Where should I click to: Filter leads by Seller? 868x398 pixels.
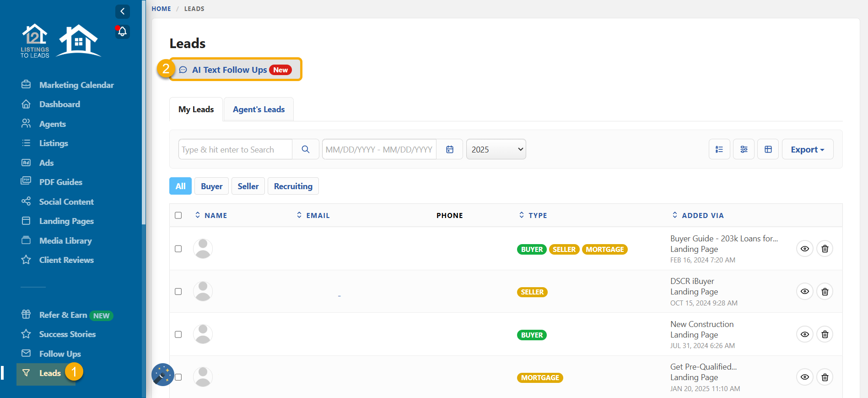click(248, 186)
